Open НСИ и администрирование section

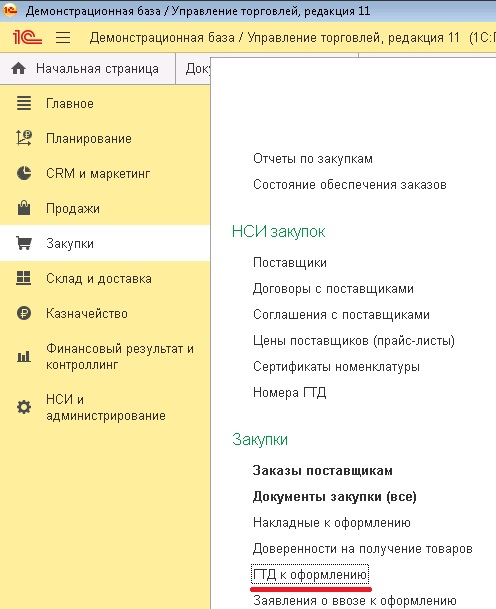105,407
